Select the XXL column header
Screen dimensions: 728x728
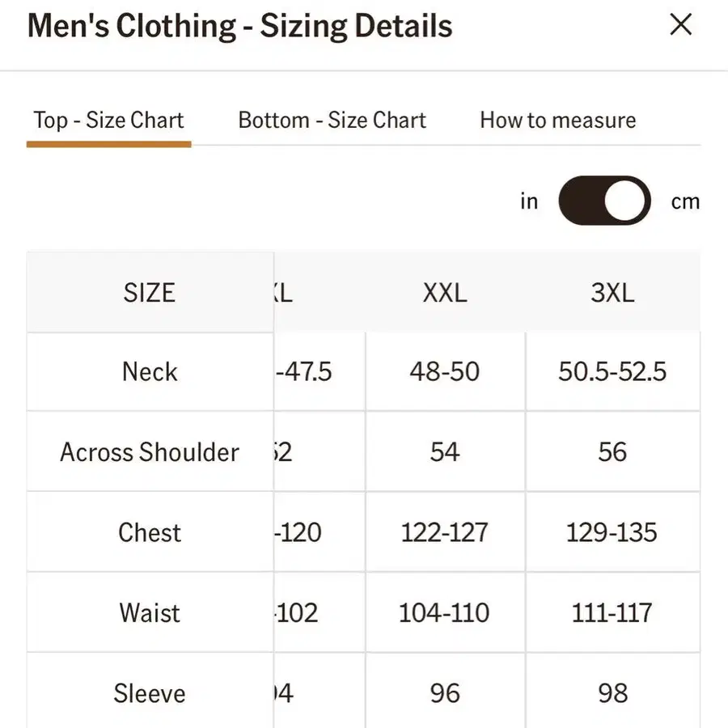pos(445,292)
